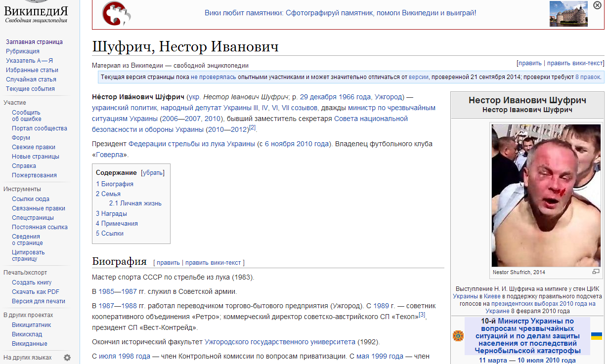Open the июля 1998 года link
This screenshot has height=364, width=607.
(125, 357)
